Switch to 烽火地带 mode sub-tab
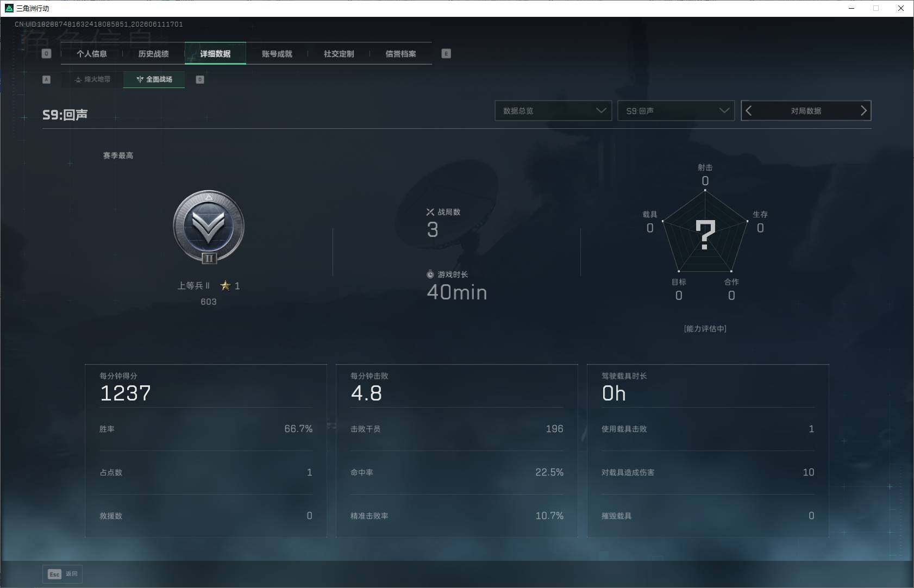Viewport: 914px width, 588px height. tap(92, 79)
